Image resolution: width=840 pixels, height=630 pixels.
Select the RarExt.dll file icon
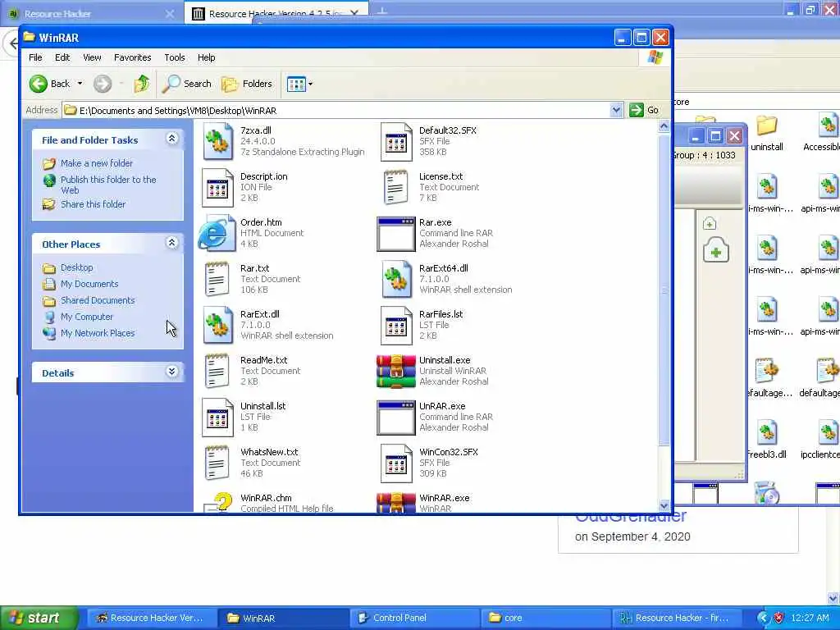(217, 325)
